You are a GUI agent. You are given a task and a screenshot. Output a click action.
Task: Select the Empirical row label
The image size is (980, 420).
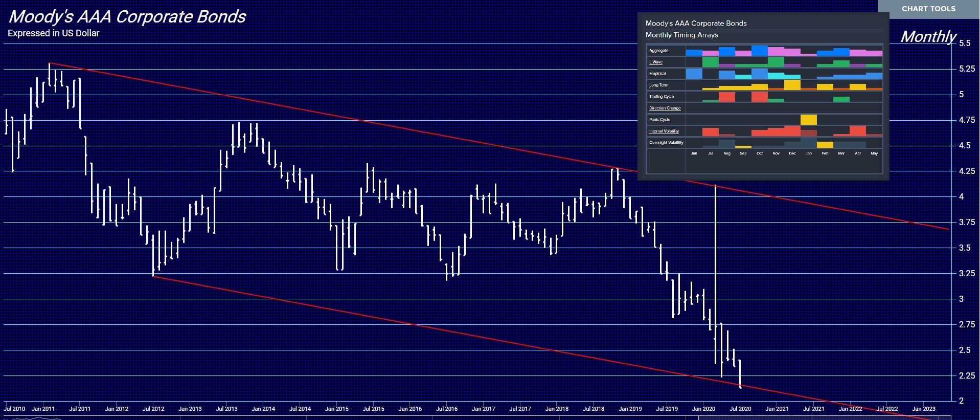click(x=657, y=74)
